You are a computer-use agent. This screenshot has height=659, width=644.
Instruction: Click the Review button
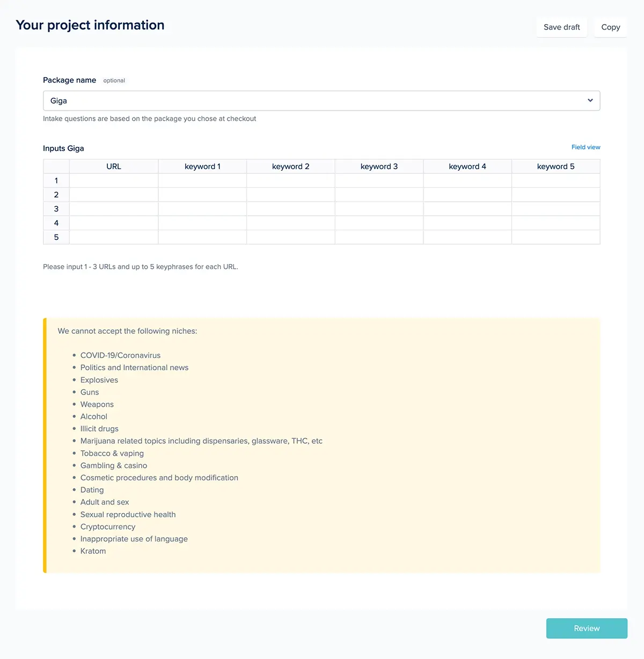click(x=587, y=628)
